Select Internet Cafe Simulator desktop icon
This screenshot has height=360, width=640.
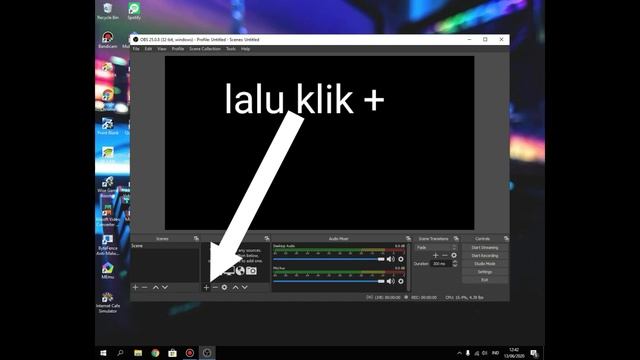click(108, 302)
